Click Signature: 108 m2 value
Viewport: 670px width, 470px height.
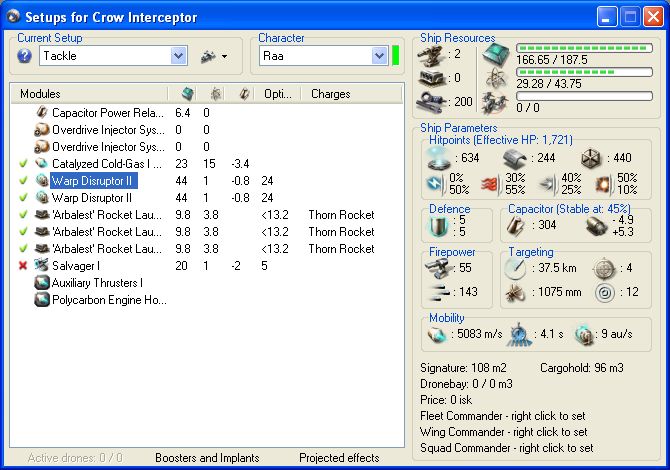[x=463, y=368]
